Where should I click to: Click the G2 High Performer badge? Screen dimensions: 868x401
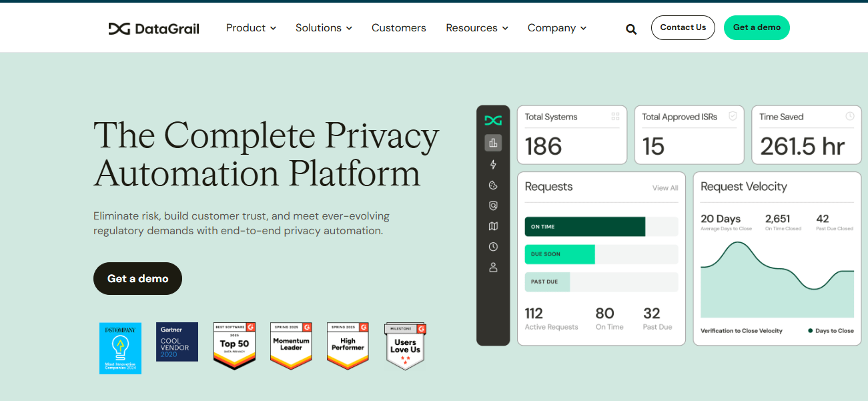pyautogui.click(x=348, y=346)
